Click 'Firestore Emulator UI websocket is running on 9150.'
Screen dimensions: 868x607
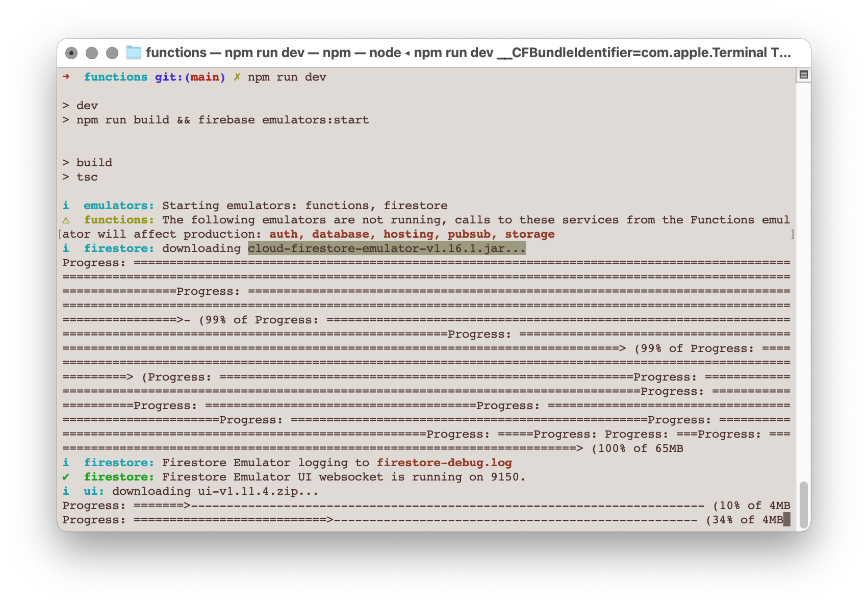coord(344,477)
